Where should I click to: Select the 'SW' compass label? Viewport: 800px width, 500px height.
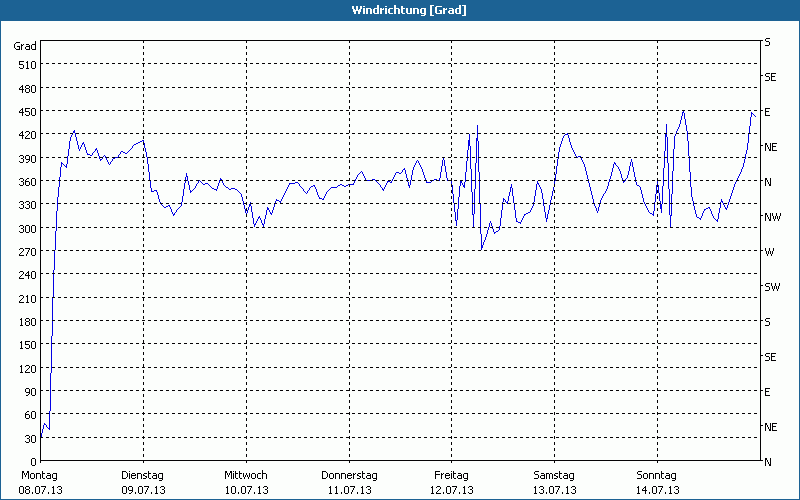(772, 287)
